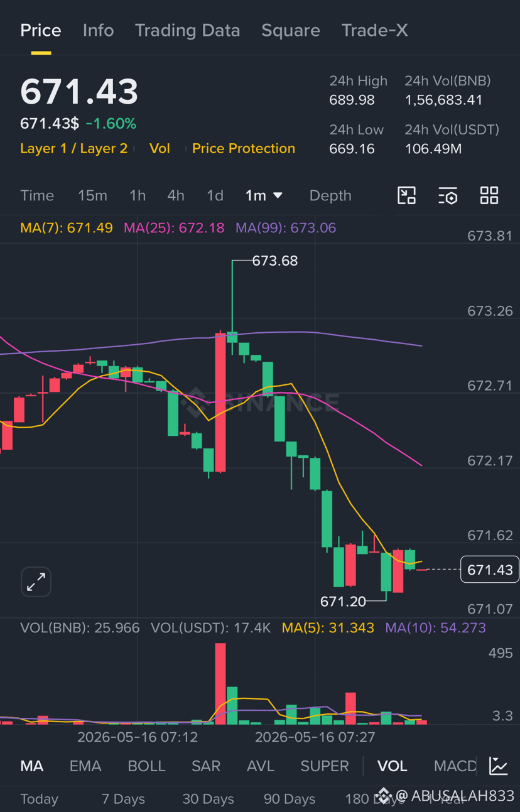520x812 pixels.
Task: Open the Trading Data tab
Action: (187, 30)
